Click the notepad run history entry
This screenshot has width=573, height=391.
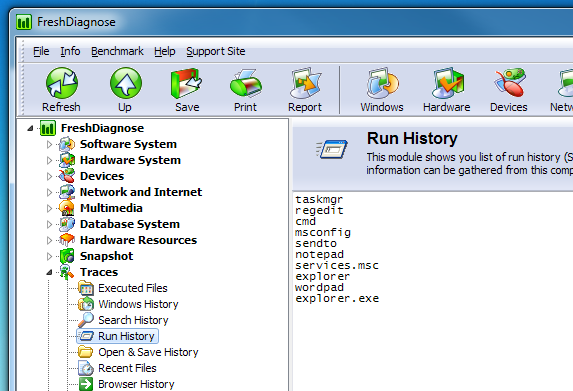(x=319, y=254)
